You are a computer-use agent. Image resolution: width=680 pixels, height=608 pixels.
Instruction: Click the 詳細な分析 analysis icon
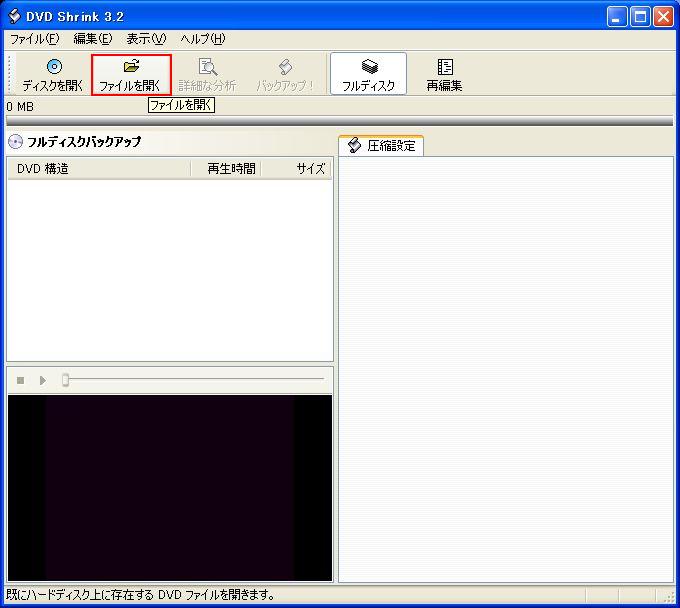(207, 67)
